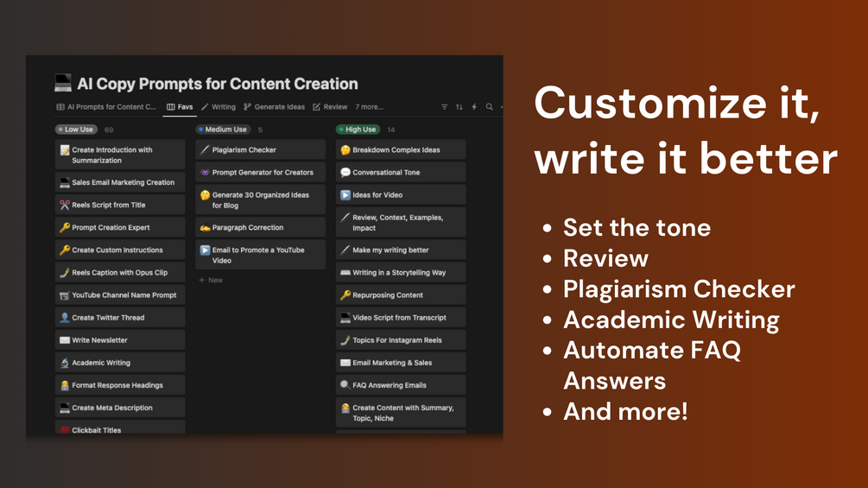Click the key icon on Create Custom Instructions

[65, 250]
